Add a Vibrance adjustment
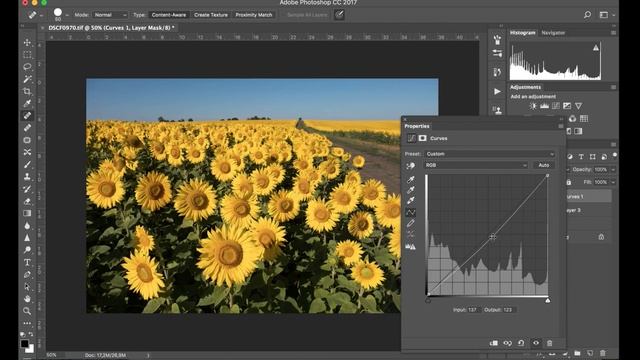The image size is (640, 360). (578, 106)
